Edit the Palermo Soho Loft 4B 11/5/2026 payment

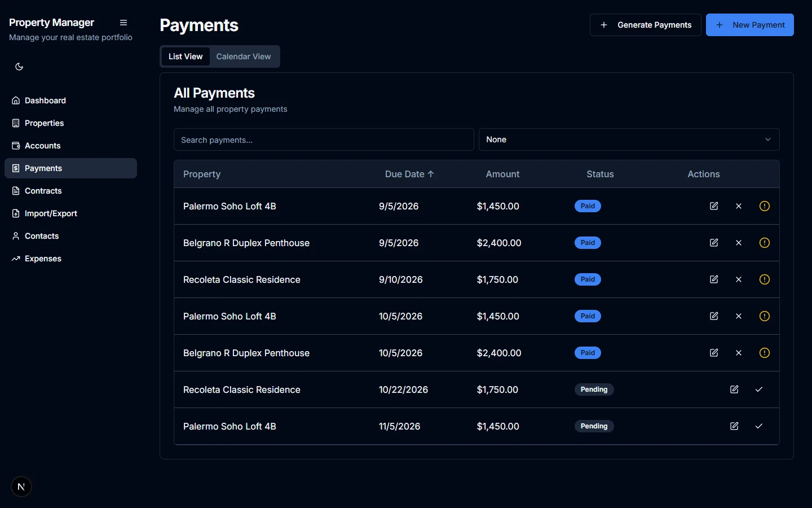tap(734, 426)
